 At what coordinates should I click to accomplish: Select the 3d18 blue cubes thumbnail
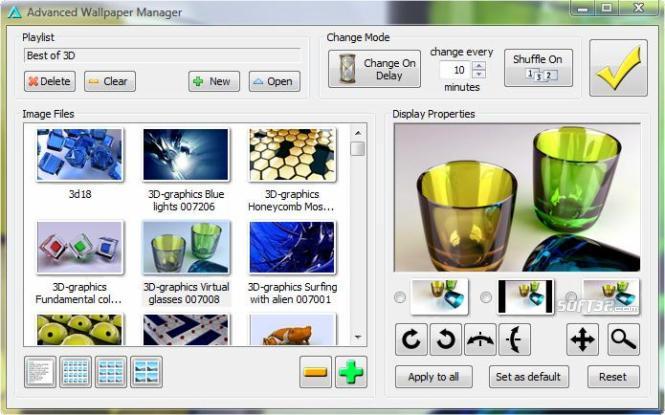tap(80, 155)
